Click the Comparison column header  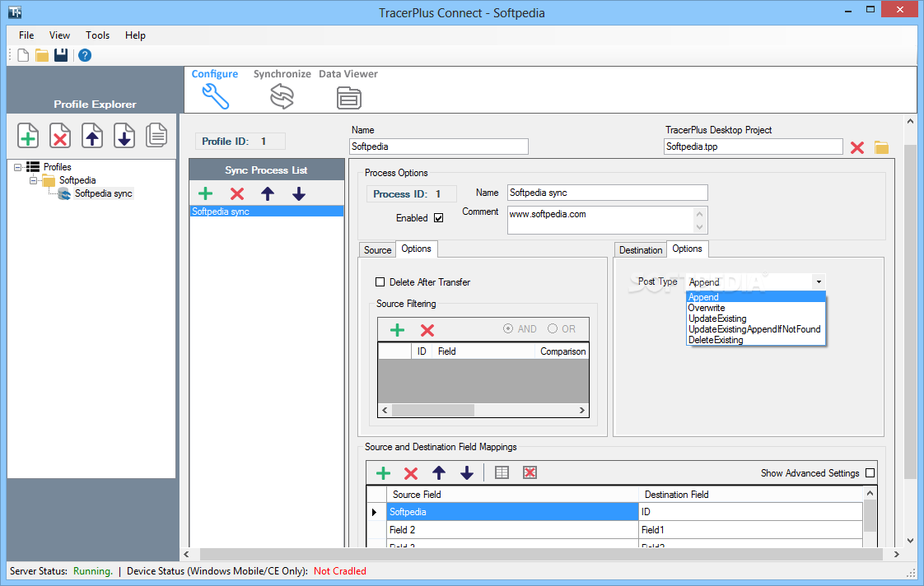562,351
